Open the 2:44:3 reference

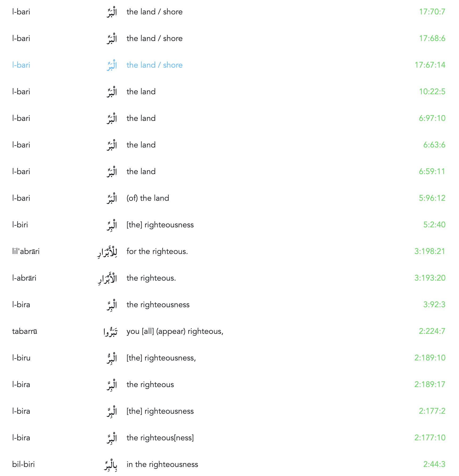coord(434,464)
